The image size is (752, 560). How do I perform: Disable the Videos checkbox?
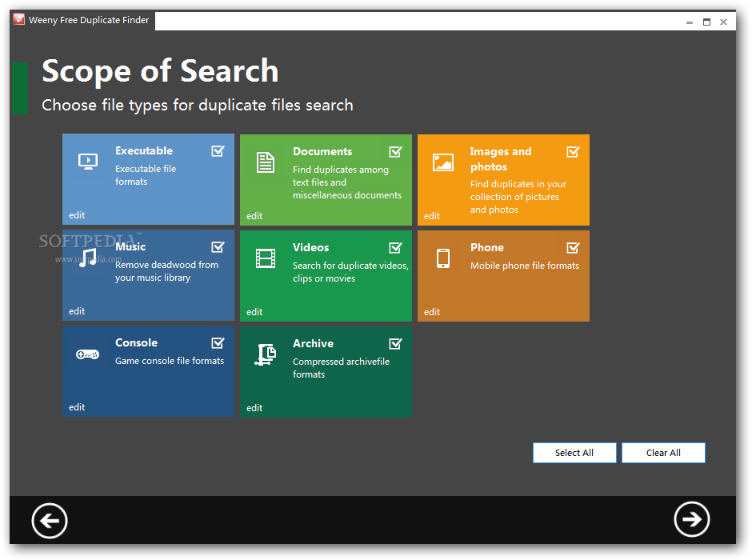click(395, 248)
